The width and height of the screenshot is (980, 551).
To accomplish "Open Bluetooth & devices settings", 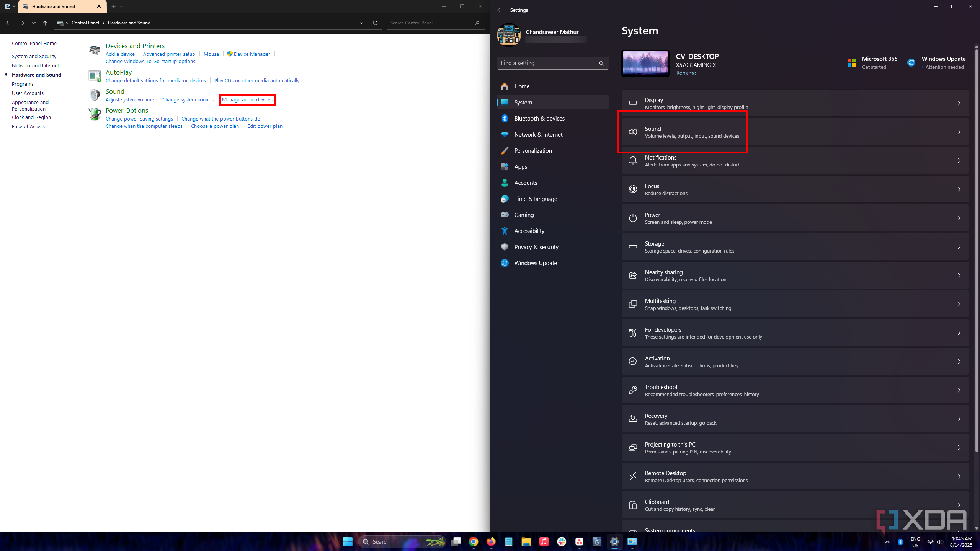I will coord(553,119).
